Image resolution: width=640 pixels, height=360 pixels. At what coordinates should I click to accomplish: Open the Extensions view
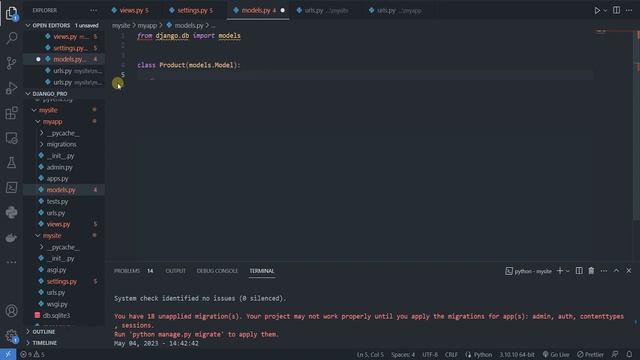[11, 113]
